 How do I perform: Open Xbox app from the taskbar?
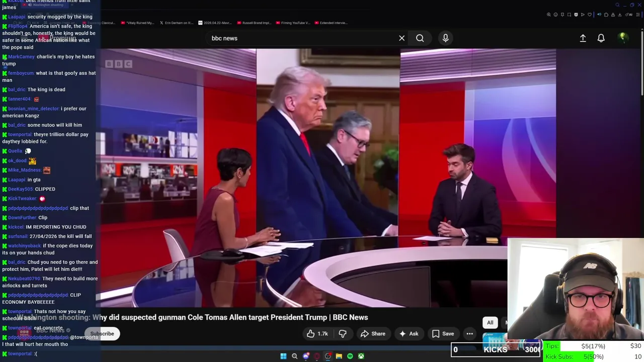[x=361, y=356]
